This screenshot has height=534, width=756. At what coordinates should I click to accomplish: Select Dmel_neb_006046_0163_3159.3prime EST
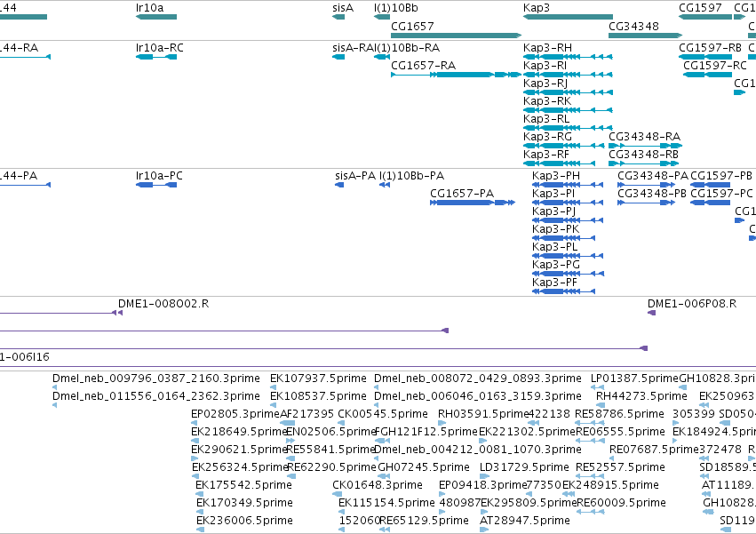click(376, 405)
